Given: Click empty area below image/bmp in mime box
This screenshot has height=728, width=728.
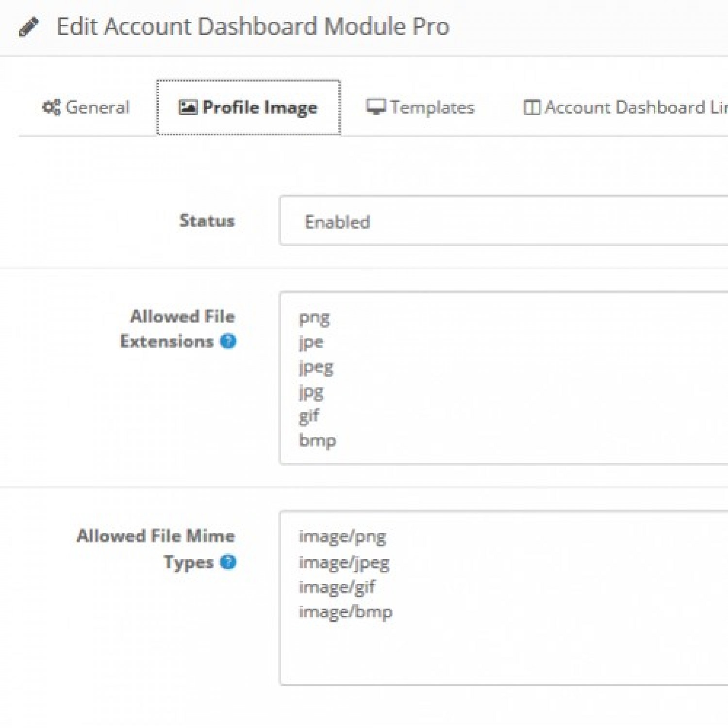Looking at the screenshot, I should (x=485, y=653).
